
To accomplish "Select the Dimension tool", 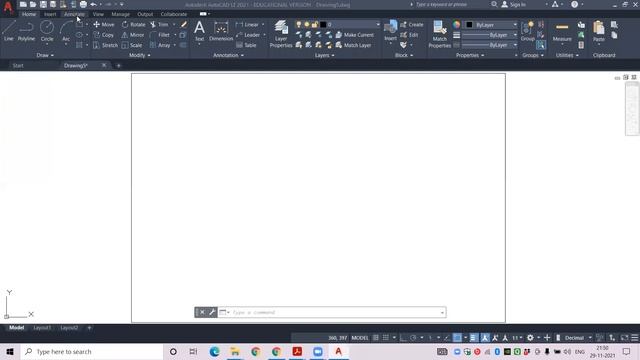I will click(x=221, y=31).
